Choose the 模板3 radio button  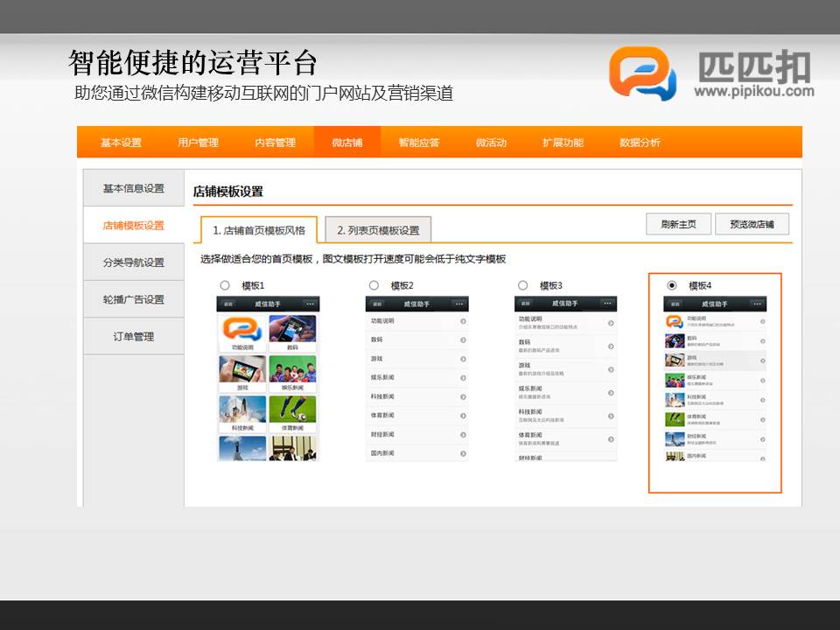tap(522, 285)
